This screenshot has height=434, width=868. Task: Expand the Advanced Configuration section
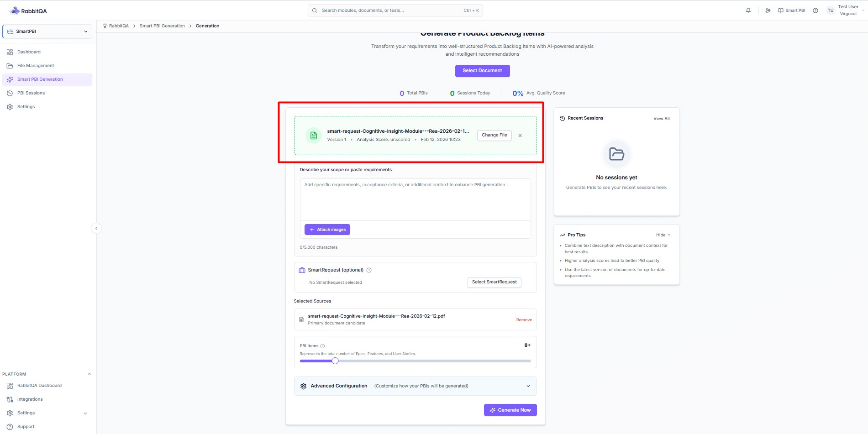click(528, 386)
